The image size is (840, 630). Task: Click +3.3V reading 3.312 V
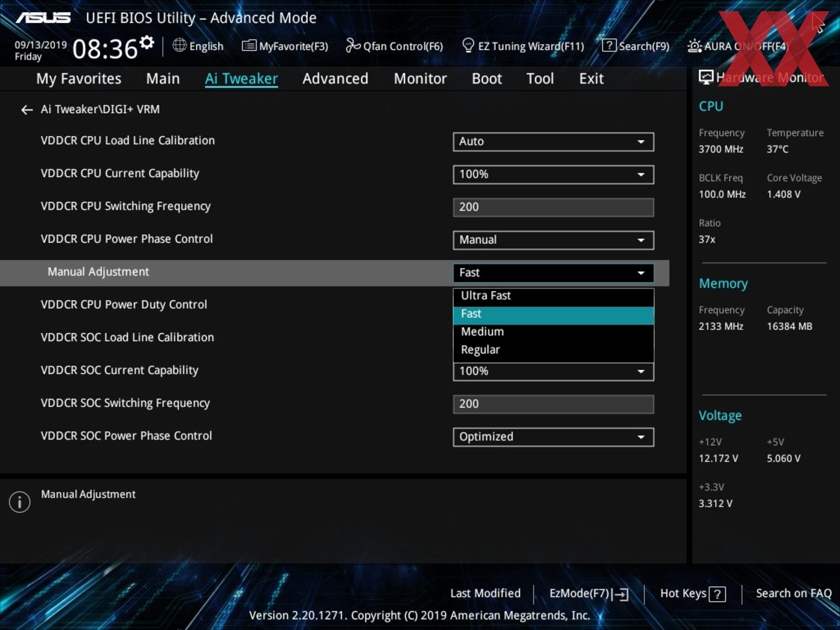click(x=715, y=503)
